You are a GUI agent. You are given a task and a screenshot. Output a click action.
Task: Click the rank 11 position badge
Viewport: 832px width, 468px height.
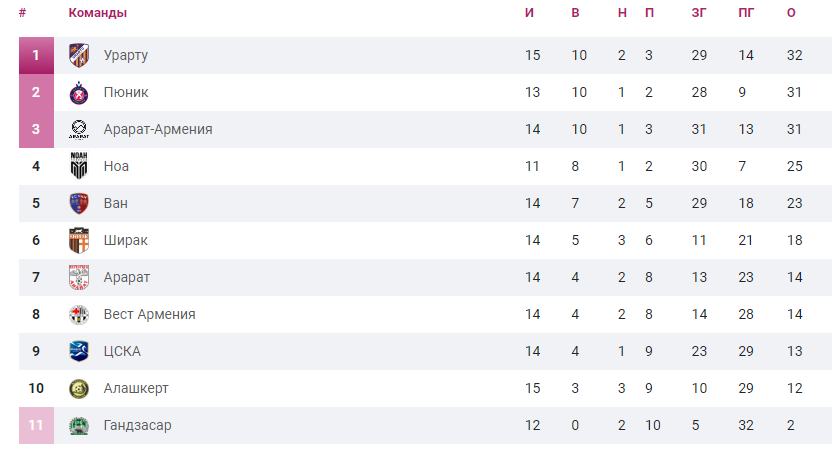coord(36,425)
